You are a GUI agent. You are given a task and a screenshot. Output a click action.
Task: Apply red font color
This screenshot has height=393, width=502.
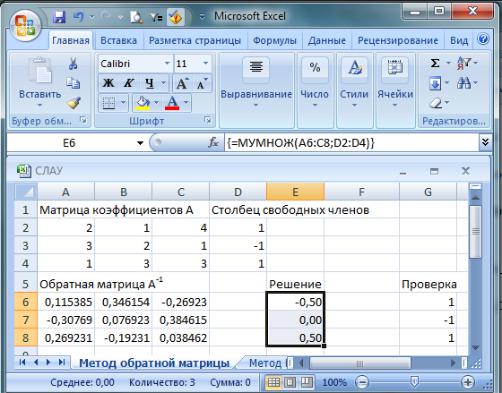[x=172, y=103]
